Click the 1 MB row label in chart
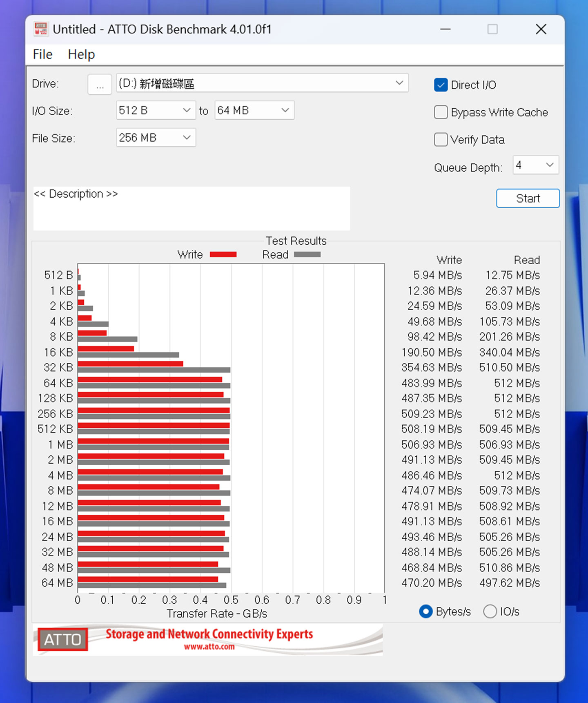588x703 pixels. coord(60,444)
